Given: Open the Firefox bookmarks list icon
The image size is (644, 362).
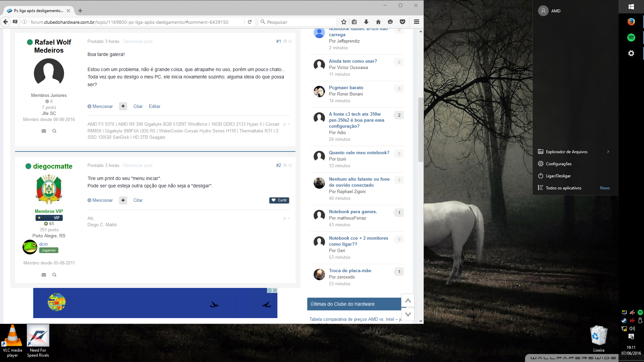Looking at the screenshot, I should tap(354, 22).
